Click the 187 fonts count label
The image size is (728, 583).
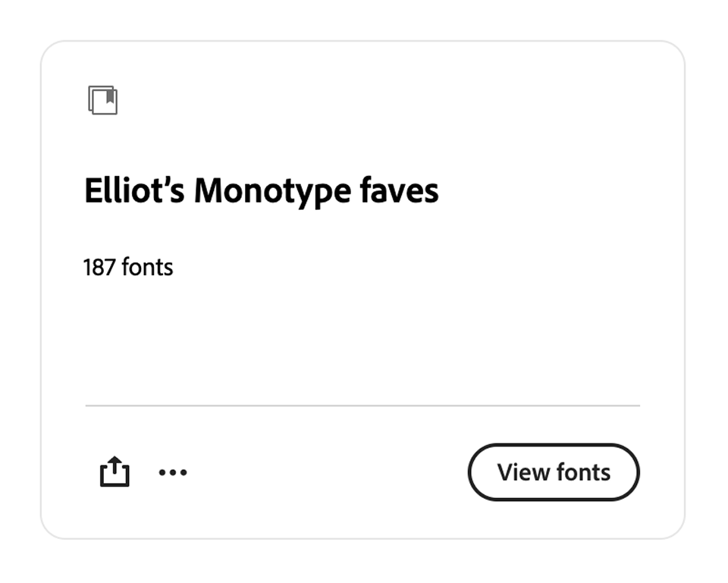click(x=128, y=267)
